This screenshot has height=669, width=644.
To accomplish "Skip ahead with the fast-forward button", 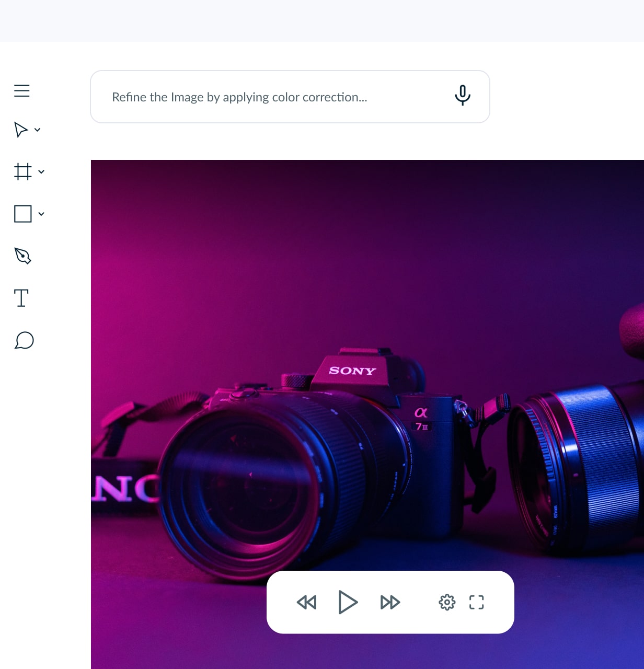I will pos(390,603).
